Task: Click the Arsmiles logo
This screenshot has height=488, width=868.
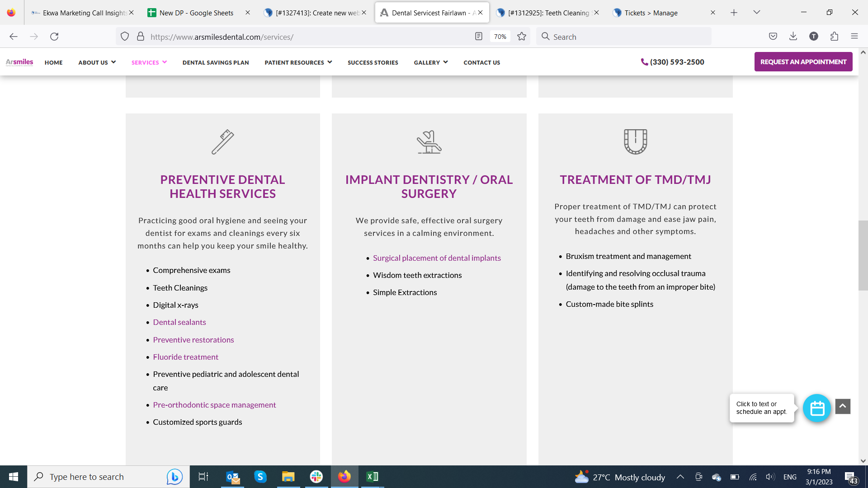Action: [19, 62]
